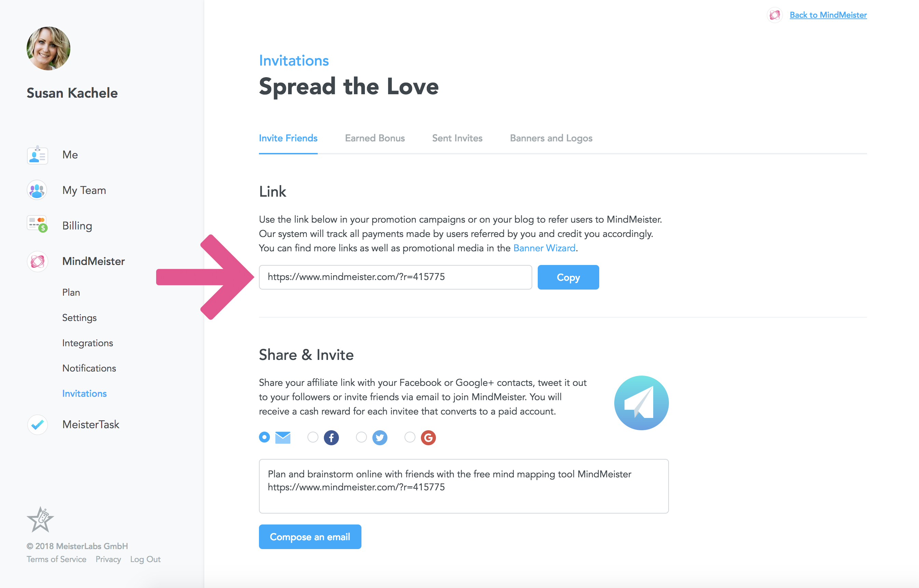Click the My Team navigation icon
Viewport: 919px width, 588px height.
(37, 190)
